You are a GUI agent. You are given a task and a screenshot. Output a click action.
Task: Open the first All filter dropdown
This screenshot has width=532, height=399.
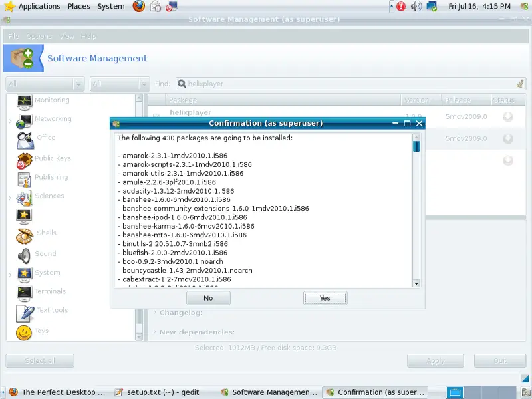[45, 84]
